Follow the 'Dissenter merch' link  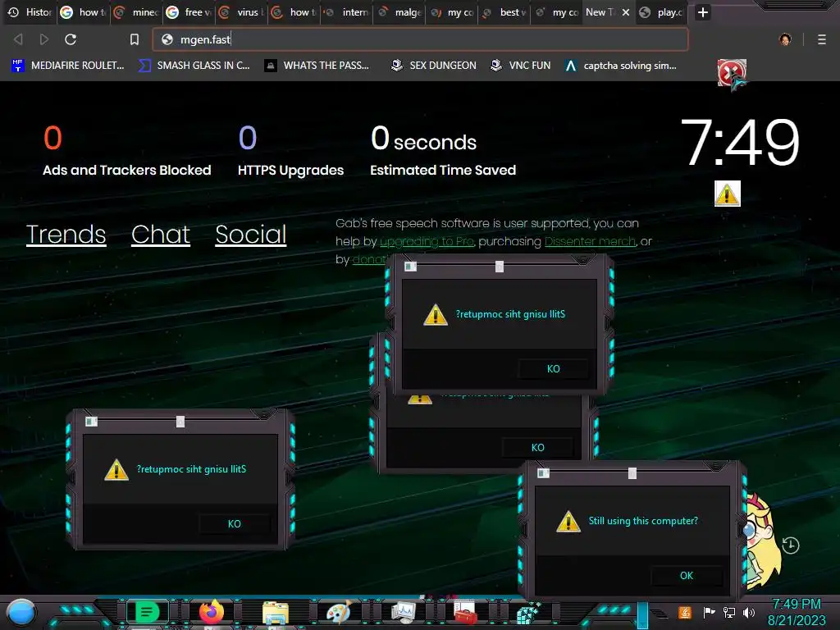click(590, 242)
